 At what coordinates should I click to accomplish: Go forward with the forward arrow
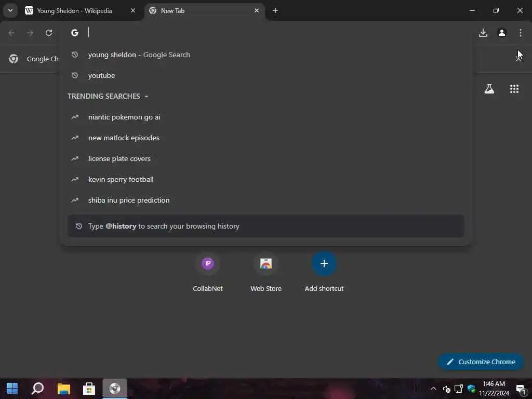(30, 33)
